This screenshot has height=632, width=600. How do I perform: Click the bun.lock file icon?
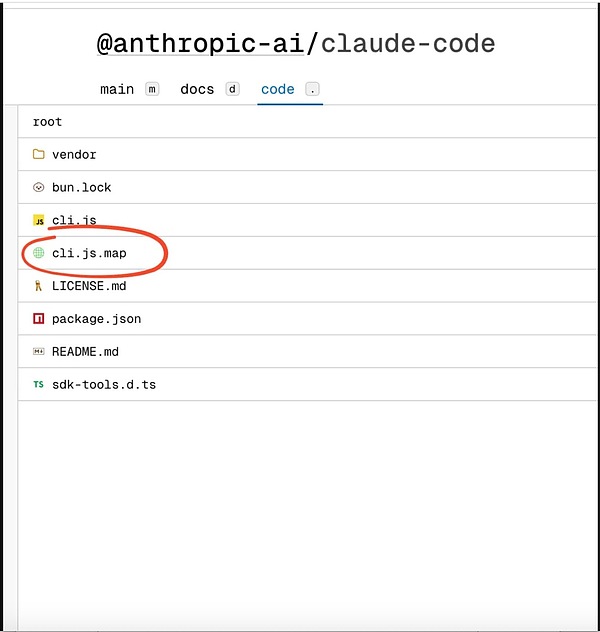(39, 187)
